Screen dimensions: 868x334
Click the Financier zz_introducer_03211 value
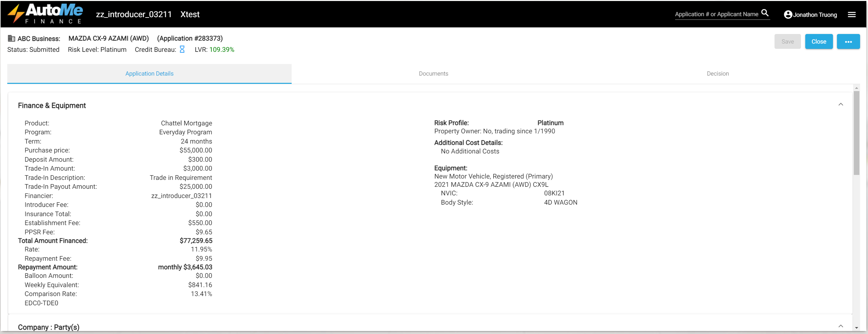tap(181, 196)
